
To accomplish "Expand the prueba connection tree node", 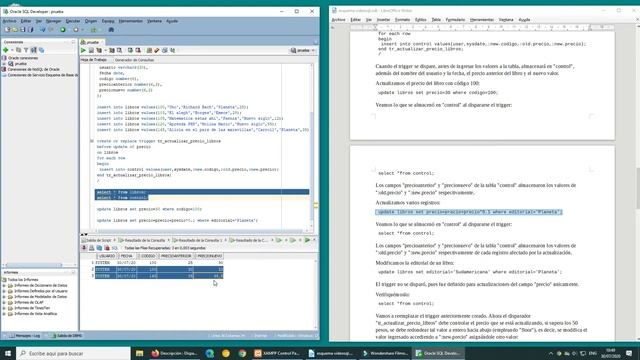I will (x=4, y=64).
